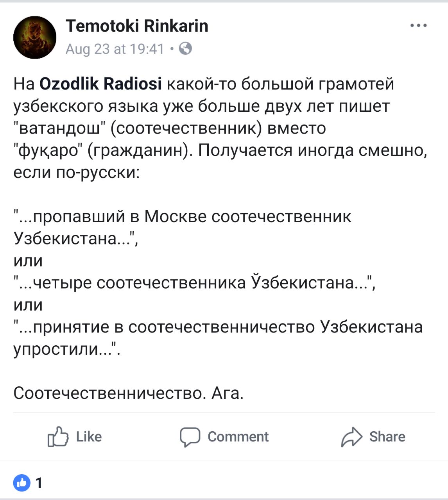This screenshot has height=500, width=448.
Task: Click the Share text label
Action: point(387,437)
